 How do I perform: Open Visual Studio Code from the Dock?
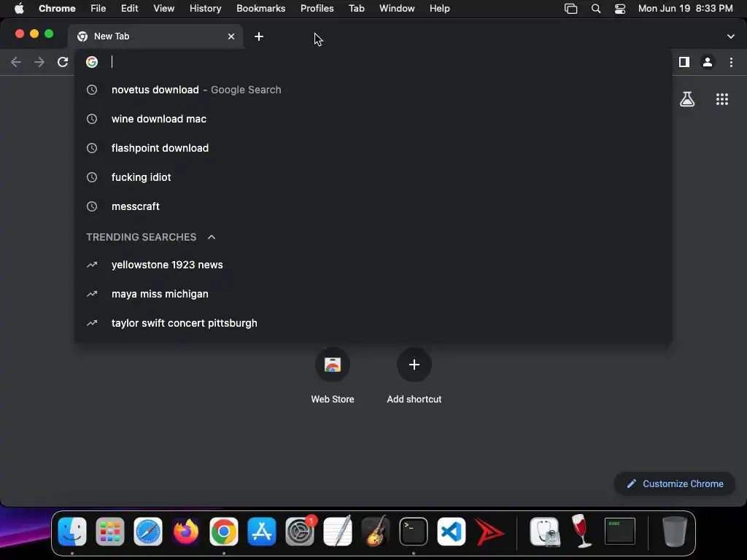click(x=451, y=532)
